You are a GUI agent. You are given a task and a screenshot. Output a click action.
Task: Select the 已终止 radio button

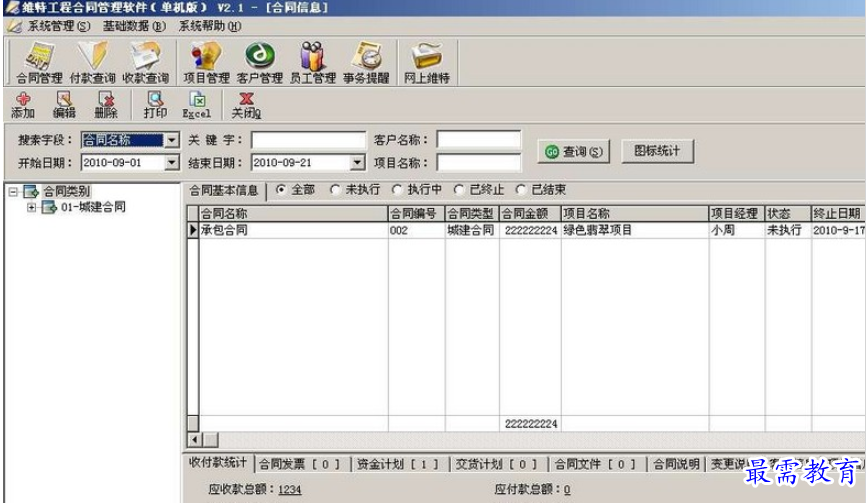(459, 190)
